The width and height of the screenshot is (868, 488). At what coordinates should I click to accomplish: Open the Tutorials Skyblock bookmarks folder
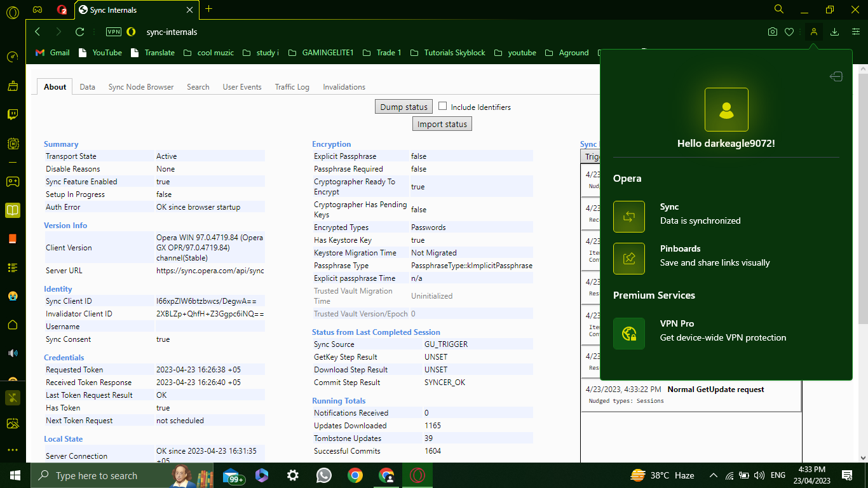click(x=448, y=53)
